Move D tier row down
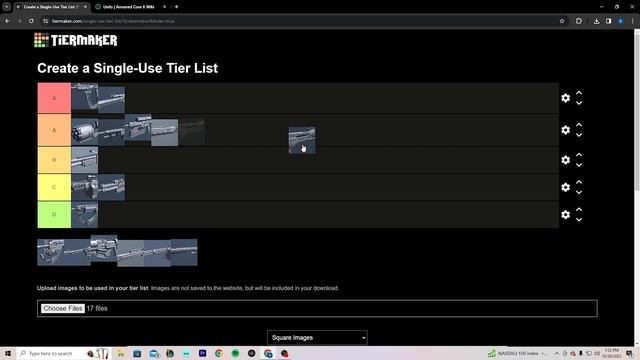This screenshot has height=360, width=640. (x=579, y=220)
